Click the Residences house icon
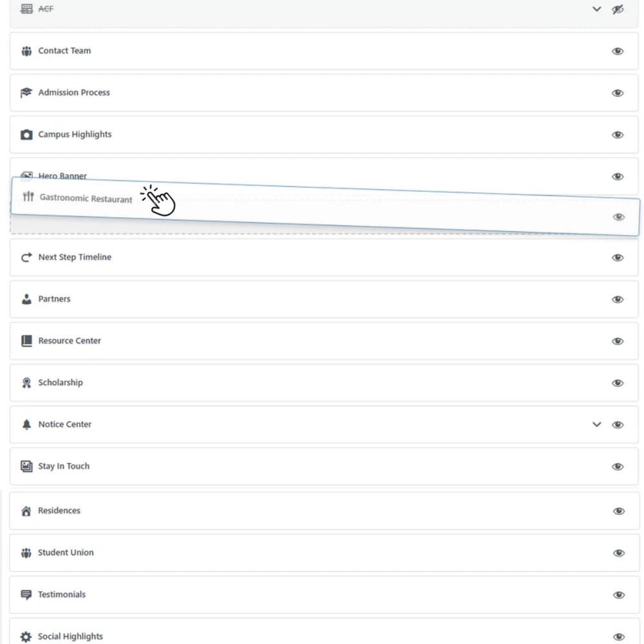Viewport: 644px width, 644px height. click(x=26, y=511)
